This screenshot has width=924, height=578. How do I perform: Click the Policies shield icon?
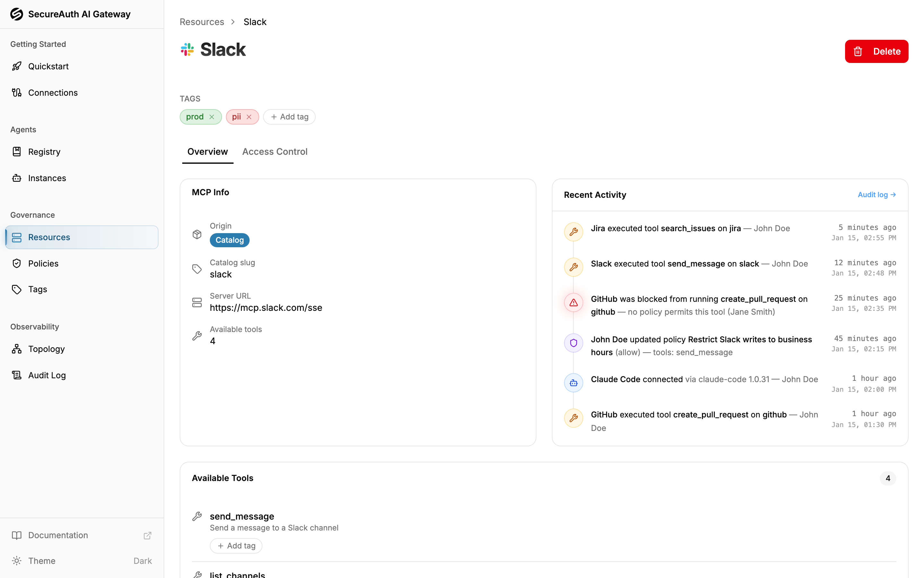pos(16,263)
